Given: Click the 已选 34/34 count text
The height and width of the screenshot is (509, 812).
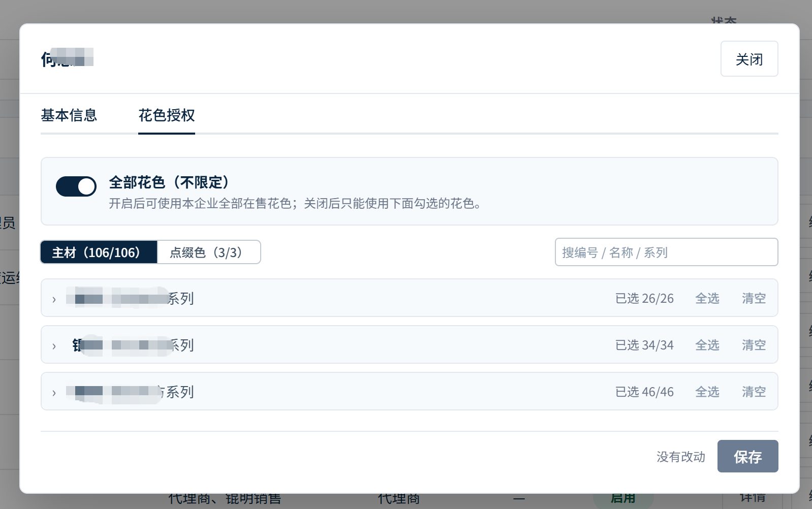Looking at the screenshot, I should (x=644, y=345).
